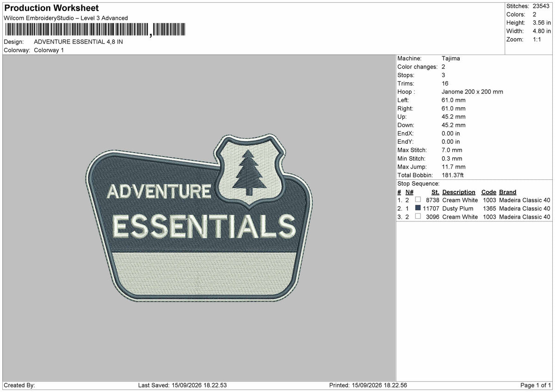Click the stitch count 3096

(x=432, y=217)
